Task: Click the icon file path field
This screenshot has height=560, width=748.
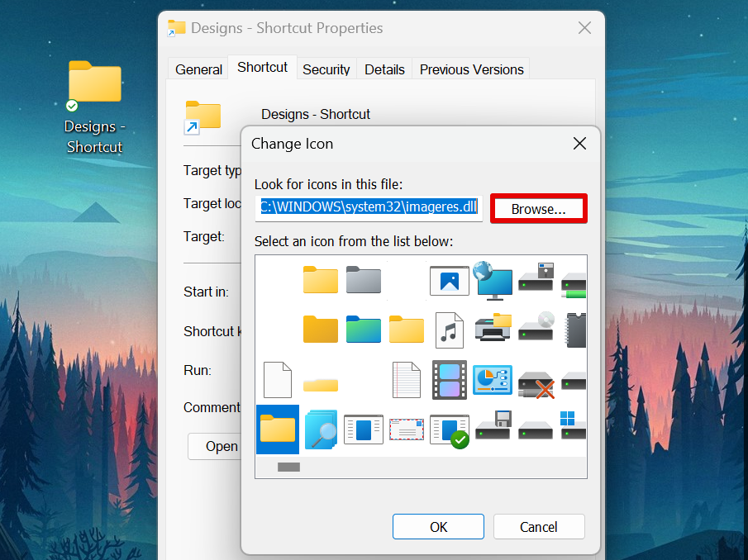Action: [369, 208]
